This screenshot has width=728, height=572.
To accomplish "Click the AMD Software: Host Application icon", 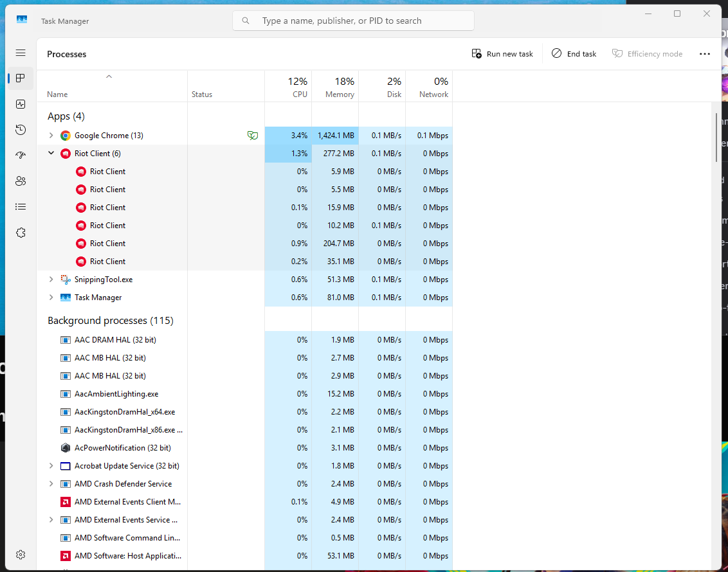I will click(x=66, y=556).
